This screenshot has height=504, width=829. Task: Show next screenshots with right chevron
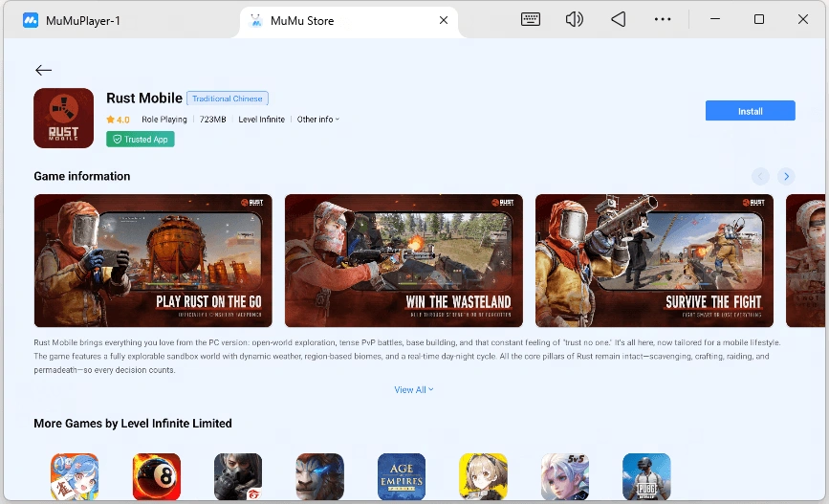[786, 176]
